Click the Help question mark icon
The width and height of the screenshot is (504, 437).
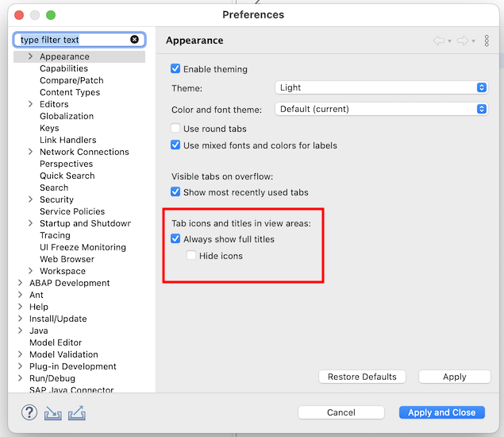[29, 412]
